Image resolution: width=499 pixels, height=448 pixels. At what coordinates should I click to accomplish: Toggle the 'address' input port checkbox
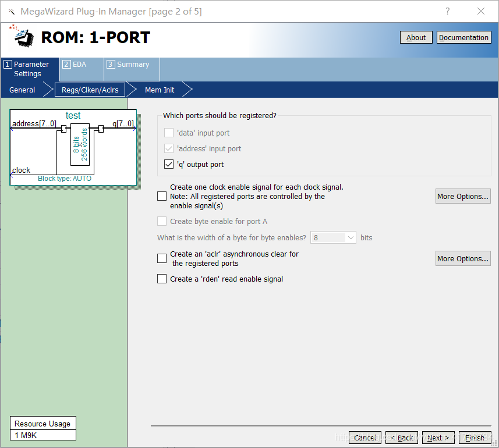(169, 148)
